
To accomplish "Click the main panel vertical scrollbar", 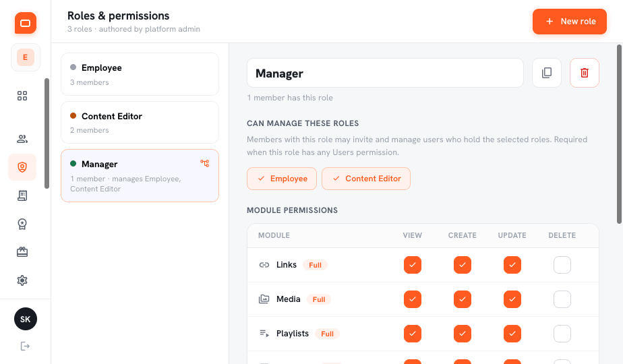I will (x=619, y=134).
